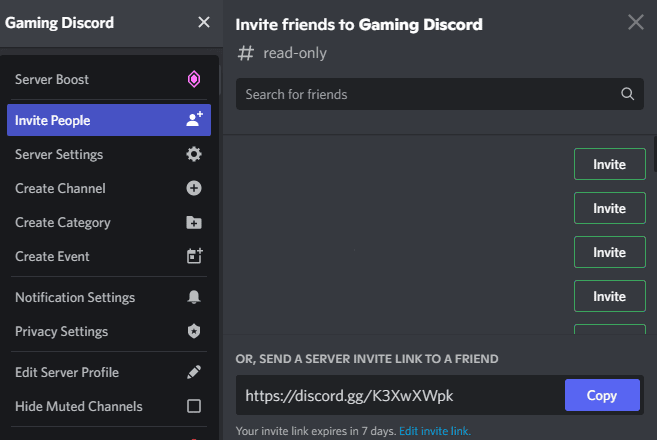Viewport: 657px width, 440px height.
Task: Click the Invite People add-person icon
Action: click(194, 119)
